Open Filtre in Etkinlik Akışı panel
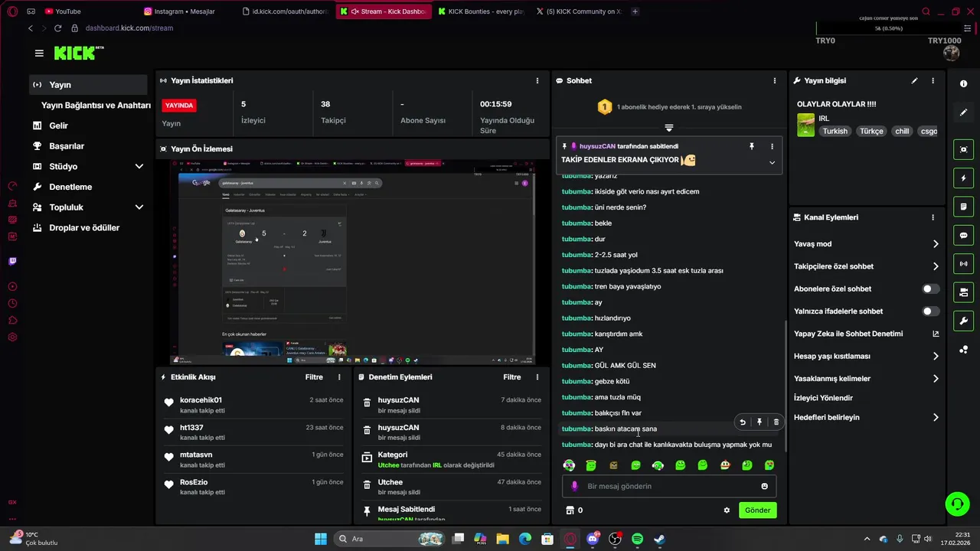This screenshot has height=551, width=980. pos(314,377)
